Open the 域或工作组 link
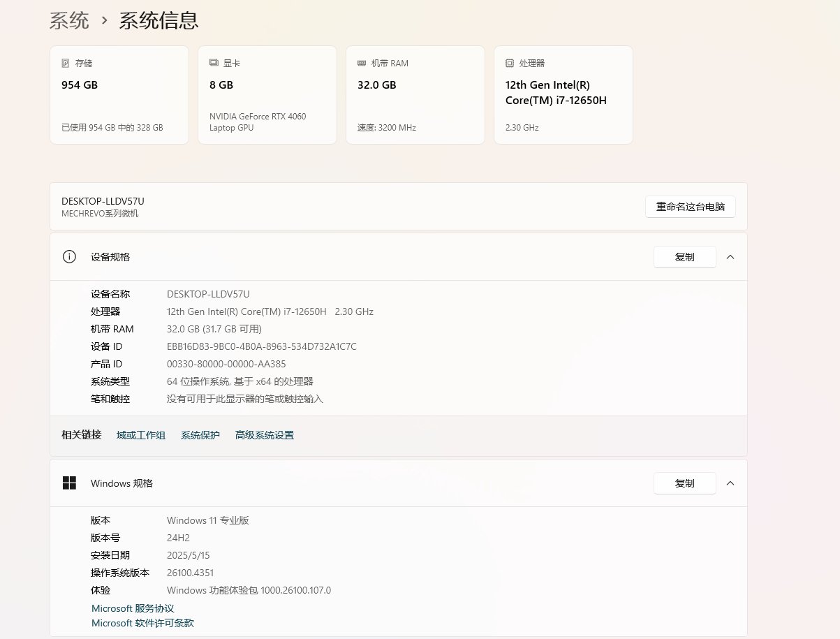This screenshot has width=840, height=639. tap(141, 436)
